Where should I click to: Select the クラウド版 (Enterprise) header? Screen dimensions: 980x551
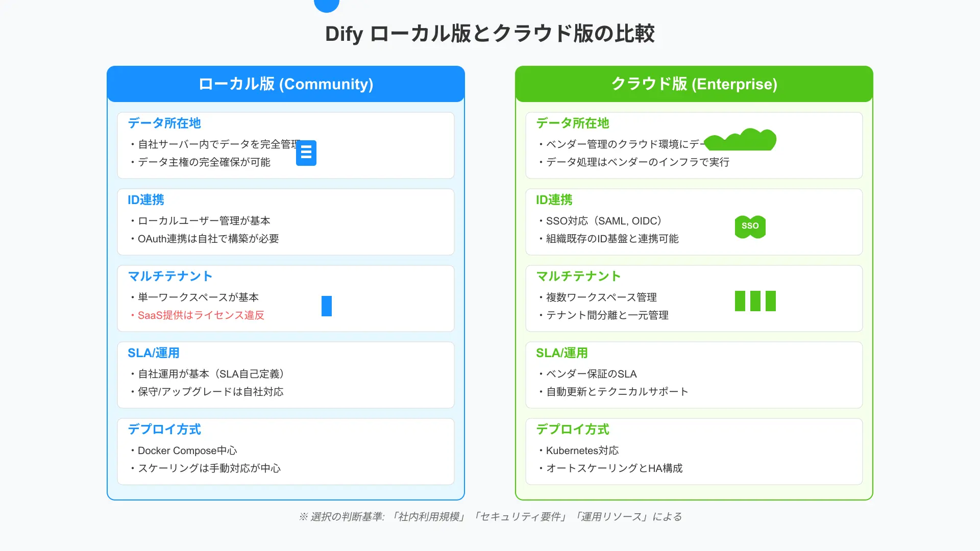[x=694, y=84]
